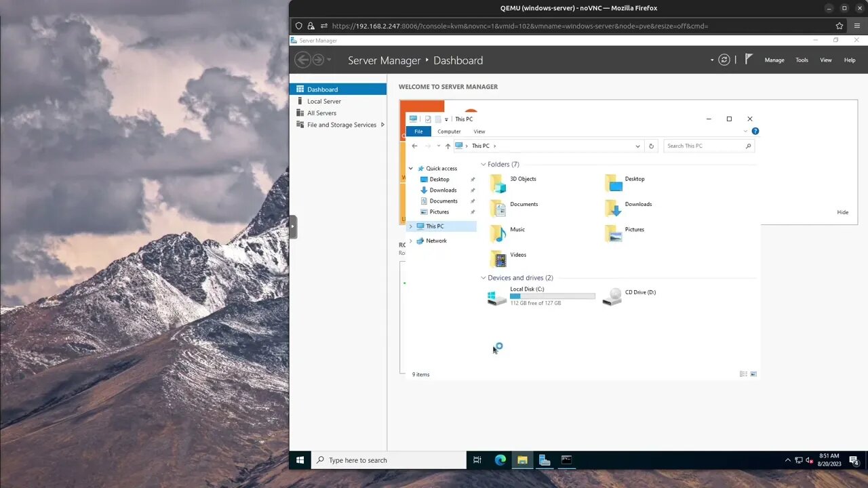Open the Dashboard page in Server Manager
Screen dimensions: 868x488
click(338, 89)
